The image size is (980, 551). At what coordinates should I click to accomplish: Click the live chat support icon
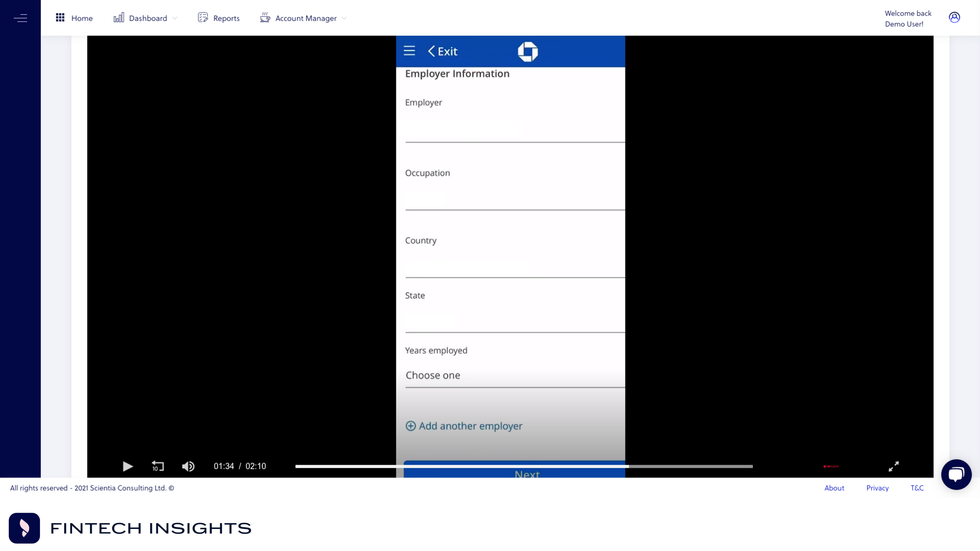957,474
